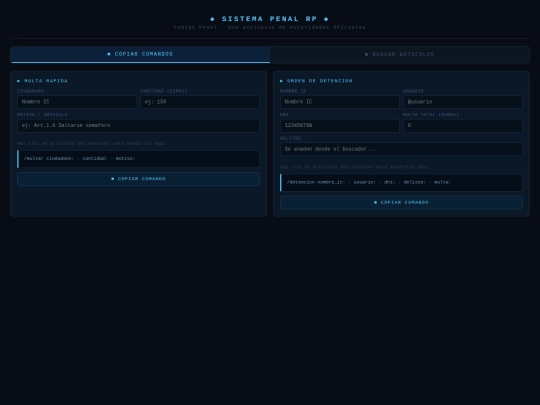Click the Sistema Penal RP title

tap(269, 19)
